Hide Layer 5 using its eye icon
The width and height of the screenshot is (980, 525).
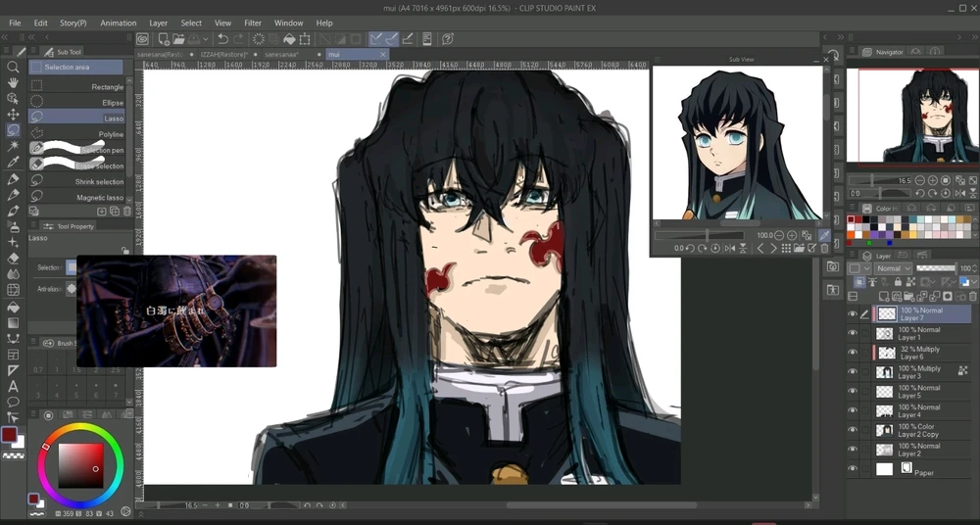pos(853,391)
